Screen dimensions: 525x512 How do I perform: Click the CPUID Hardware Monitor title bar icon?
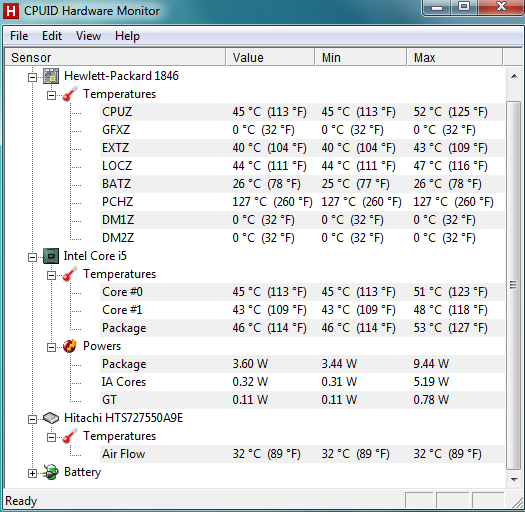coord(11,11)
